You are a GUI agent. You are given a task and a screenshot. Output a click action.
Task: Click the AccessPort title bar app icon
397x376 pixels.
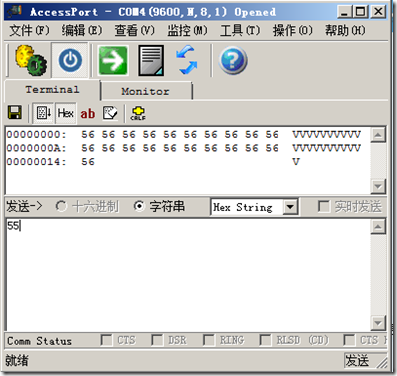click(x=15, y=12)
